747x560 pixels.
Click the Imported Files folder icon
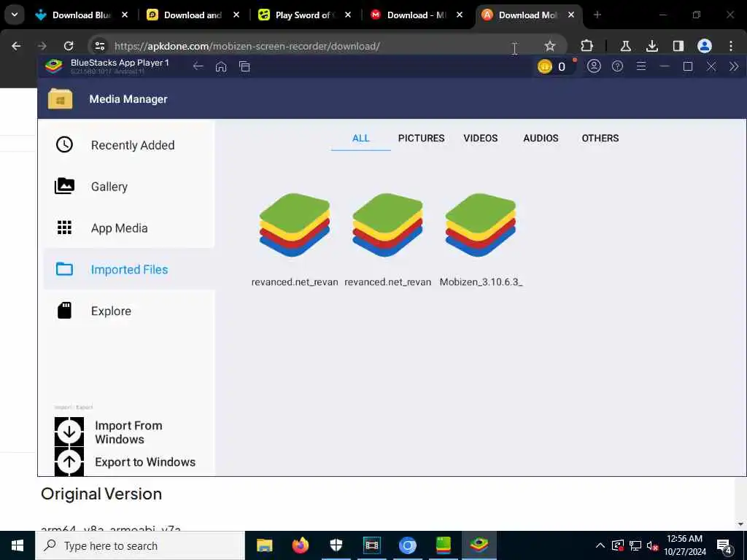point(64,269)
